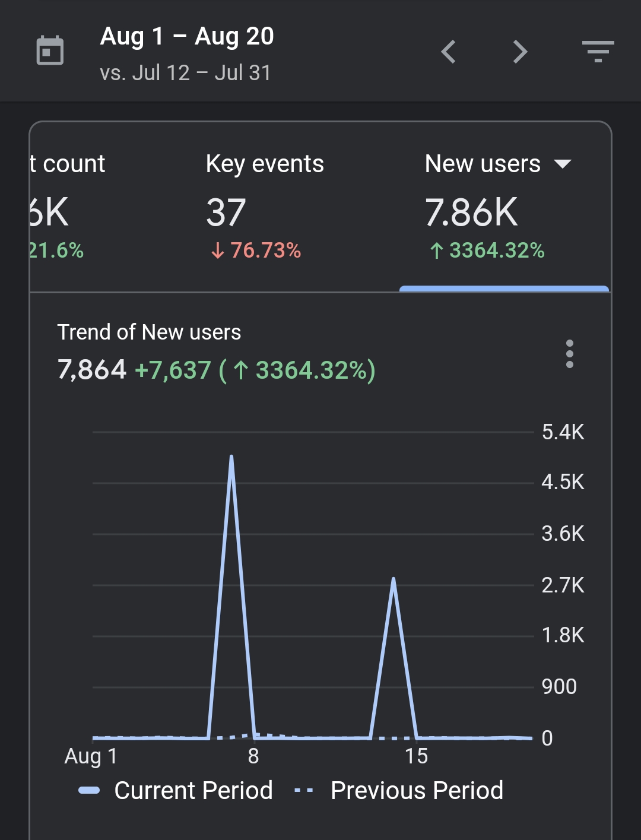Tap the Aug 1 – Aug 20 date range
Image resolution: width=641 pixels, height=840 pixels.
[x=187, y=36]
